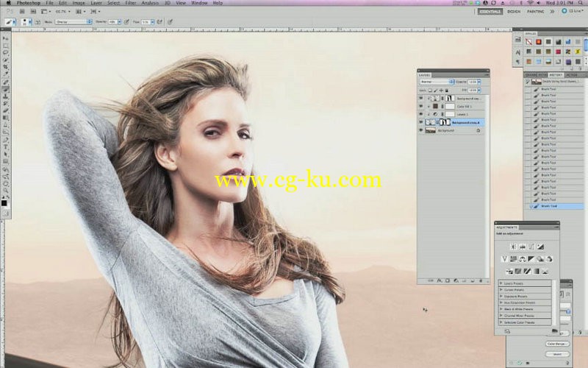Hide the Levels 1 adjustment layer
This screenshot has height=368, width=588.
click(x=420, y=114)
